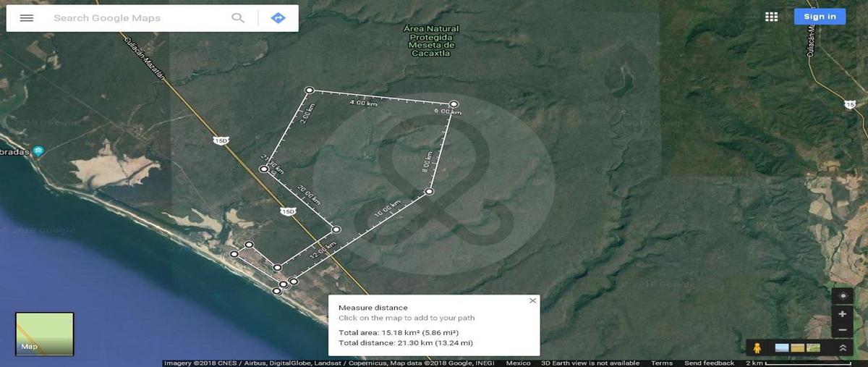This screenshot has height=367, width=868.
Task: Select the Street View pegman
Action: click(757, 347)
